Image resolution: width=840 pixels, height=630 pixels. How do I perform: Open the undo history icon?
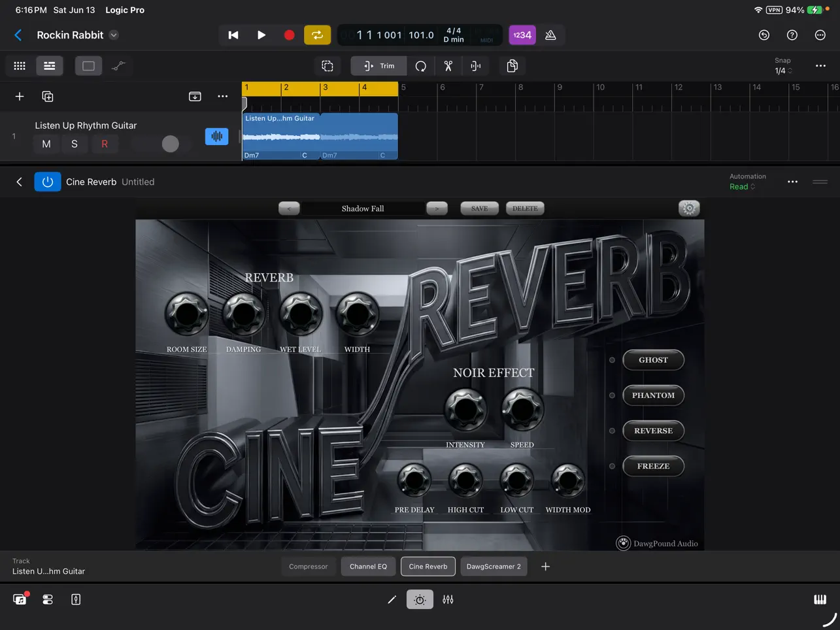point(764,35)
